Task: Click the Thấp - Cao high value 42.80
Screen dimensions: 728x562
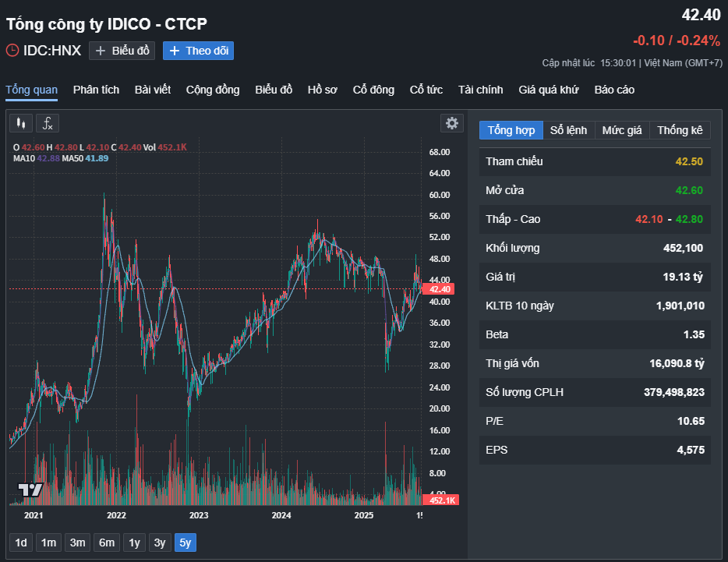Action: click(689, 219)
